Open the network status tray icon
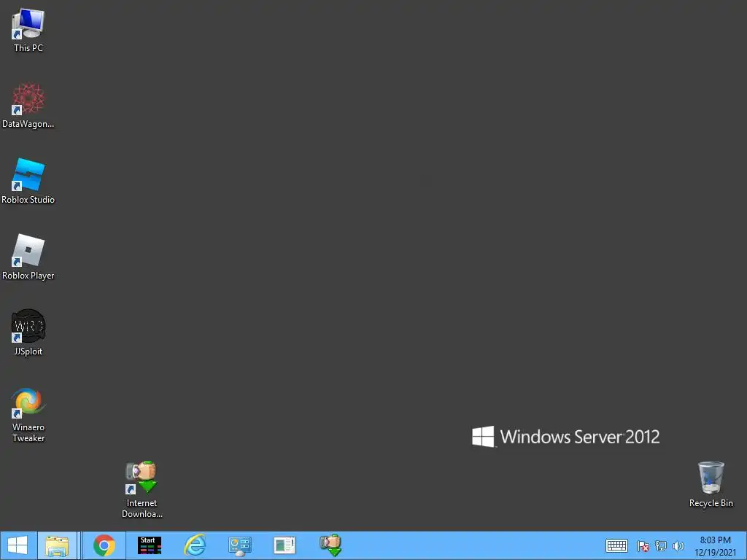Image resolution: width=747 pixels, height=560 pixels. point(661,545)
